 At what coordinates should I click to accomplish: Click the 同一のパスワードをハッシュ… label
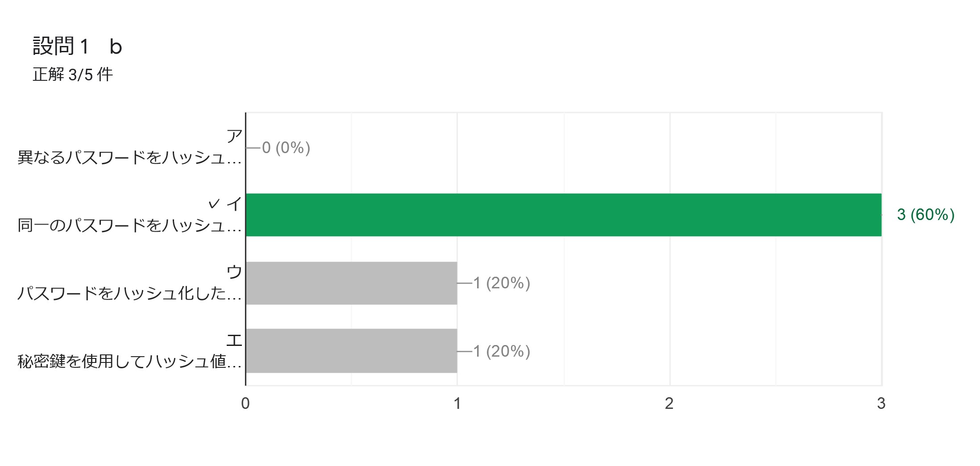[x=129, y=225]
